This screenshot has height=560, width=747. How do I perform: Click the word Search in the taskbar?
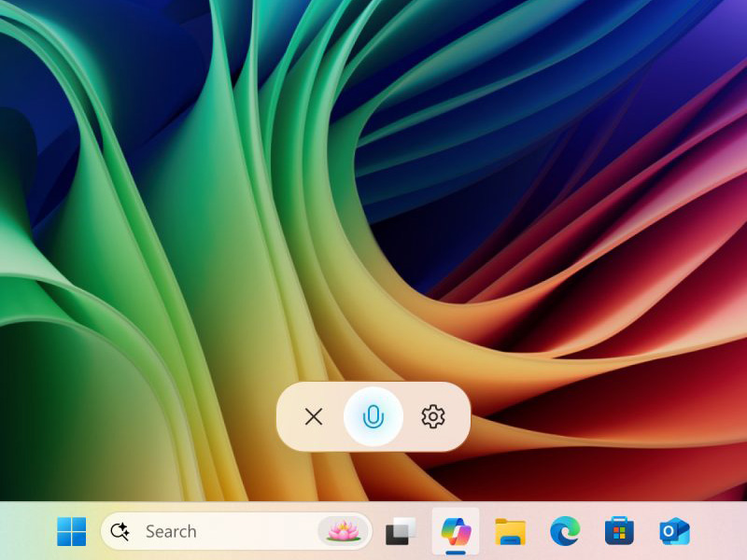coord(172,531)
